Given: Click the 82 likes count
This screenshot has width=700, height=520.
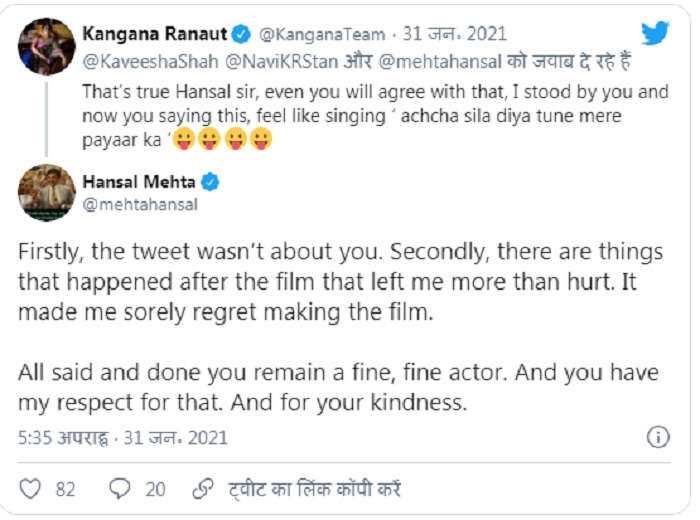Looking at the screenshot, I should click(x=66, y=489).
